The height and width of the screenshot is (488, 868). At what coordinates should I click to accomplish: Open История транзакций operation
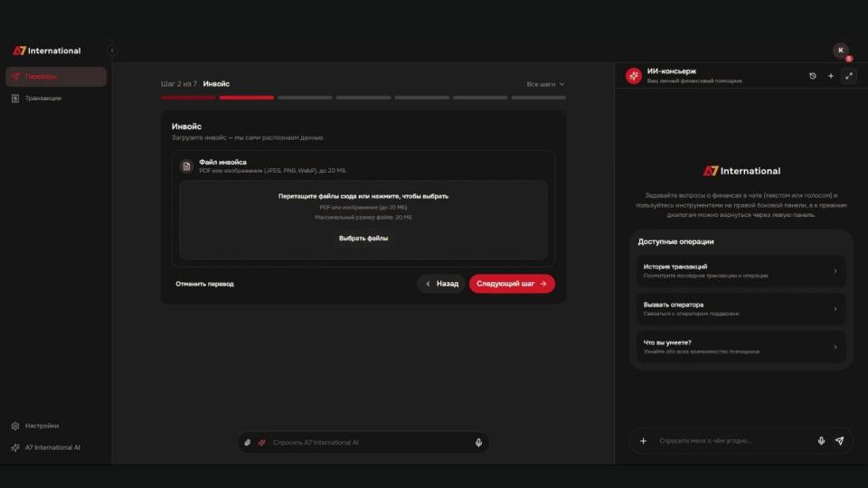point(741,271)
